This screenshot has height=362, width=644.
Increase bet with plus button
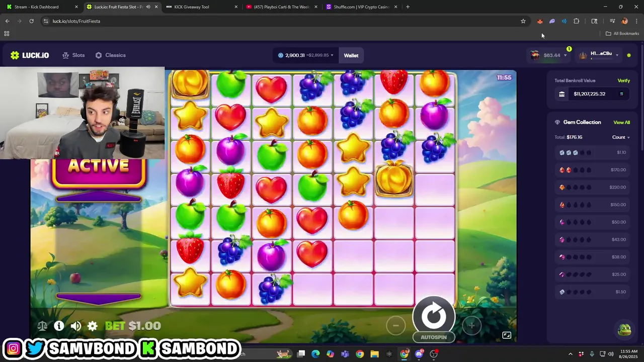coord(471,325)
